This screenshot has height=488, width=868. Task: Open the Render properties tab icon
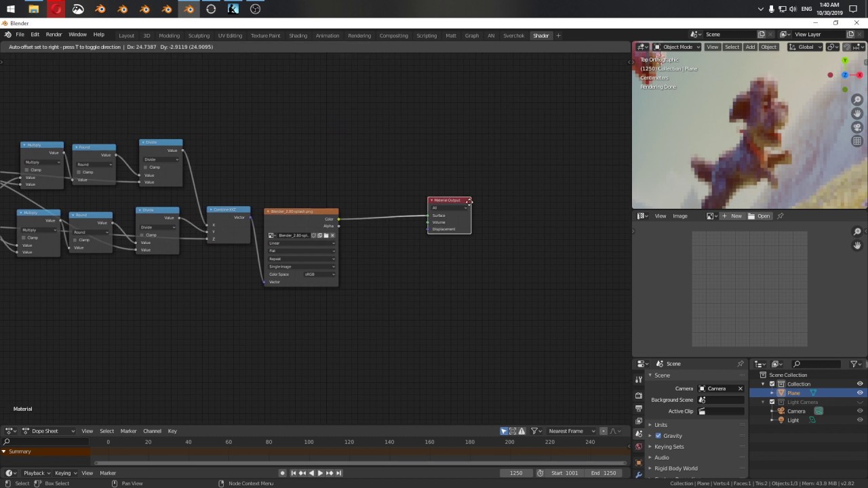639,395
